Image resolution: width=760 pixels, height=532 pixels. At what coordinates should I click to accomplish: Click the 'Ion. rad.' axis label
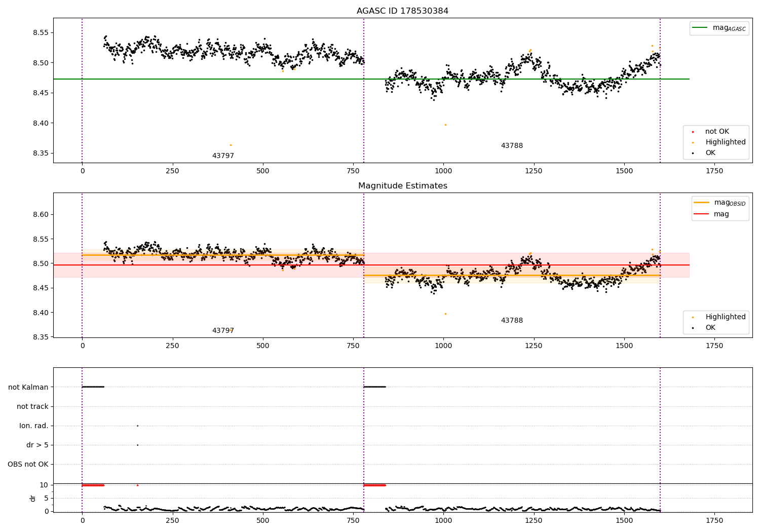(x=34, y=426)
